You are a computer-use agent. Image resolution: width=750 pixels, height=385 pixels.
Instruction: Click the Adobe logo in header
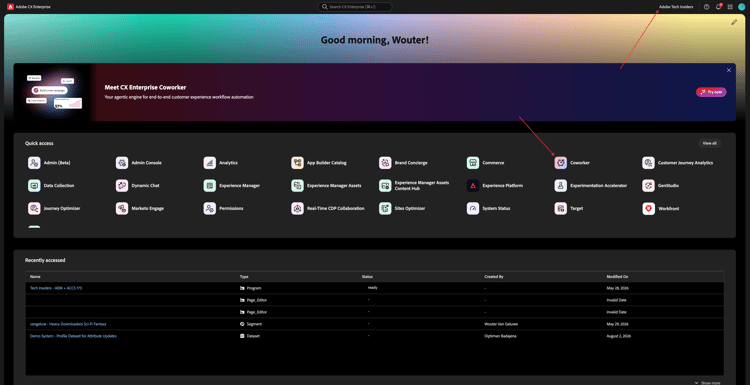(10, 7)
